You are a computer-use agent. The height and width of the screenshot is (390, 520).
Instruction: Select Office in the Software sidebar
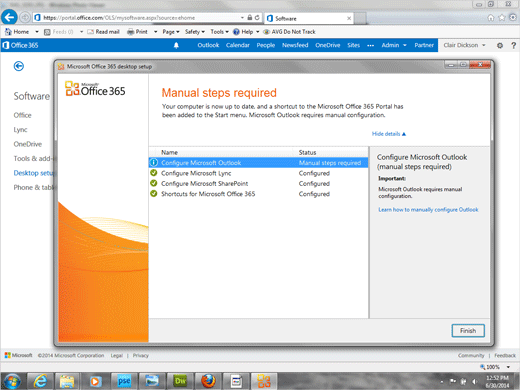tap(22, 115)
